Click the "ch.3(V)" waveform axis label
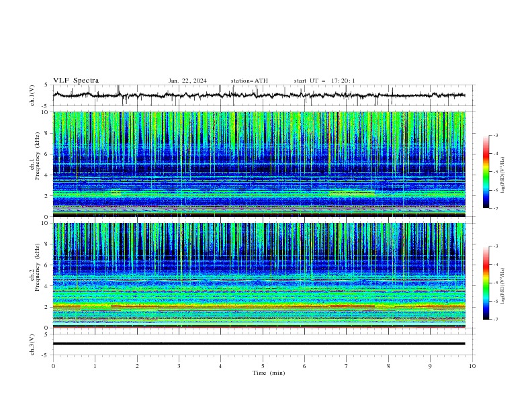Image resolution: width=532 pixels, height=411 pixels. pyautogui.click(x=32, y=345)
